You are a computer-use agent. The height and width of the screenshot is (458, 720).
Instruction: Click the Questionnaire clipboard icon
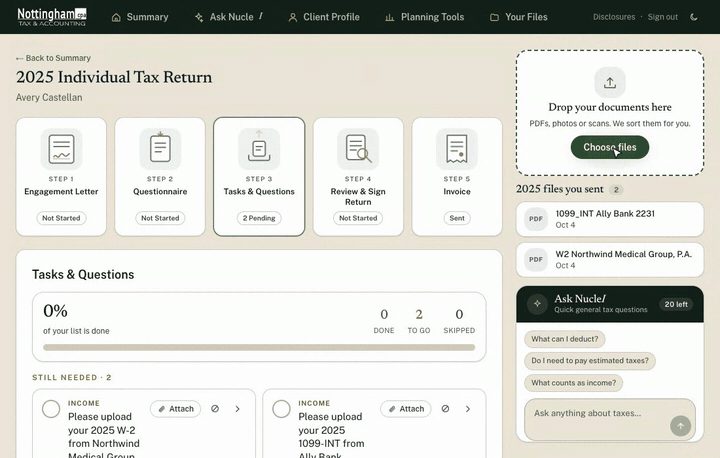pyautogui.click(x=160, y=149)
